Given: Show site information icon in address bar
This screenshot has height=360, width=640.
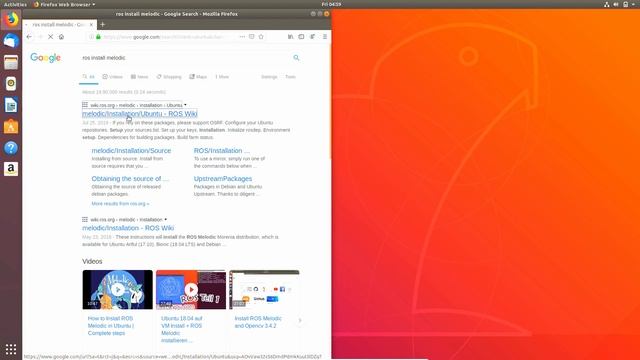Looking at the screenshot, I should [92, 37].
